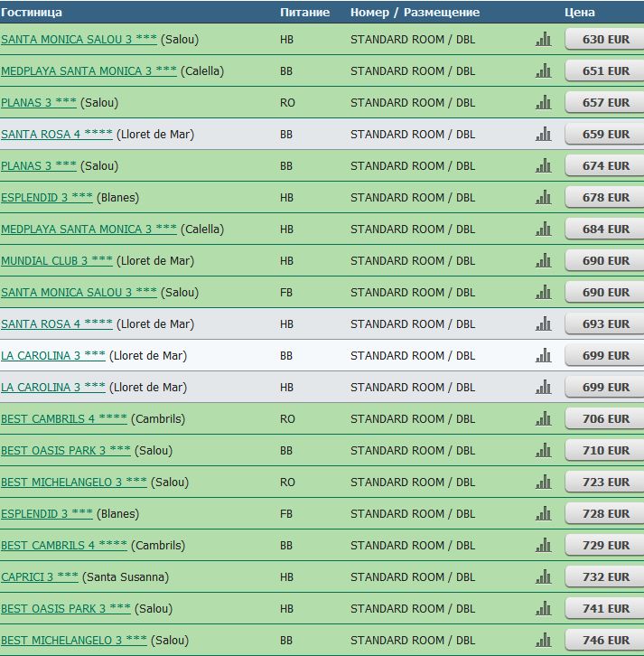This screenshot has width=644, height=656.
Task: Click LA CAROLINA 3 link with BB meals
Action: [53, 356]
